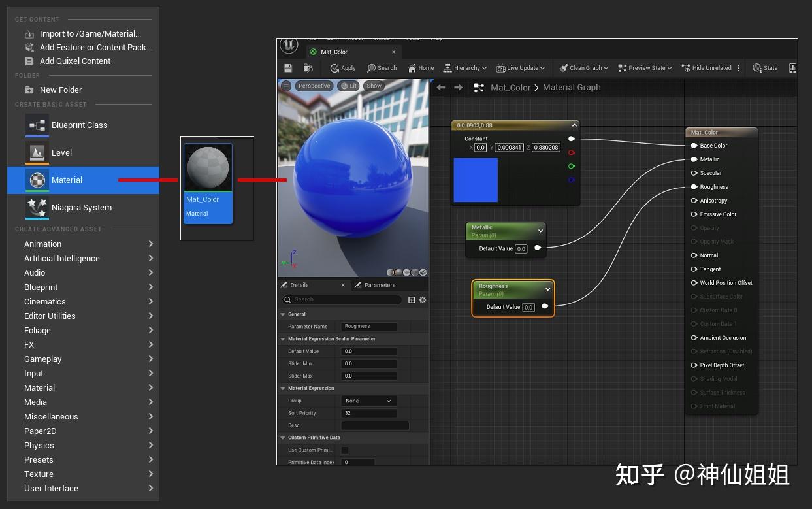Click the Apply button in the toolbar

(x=342, y=67)
